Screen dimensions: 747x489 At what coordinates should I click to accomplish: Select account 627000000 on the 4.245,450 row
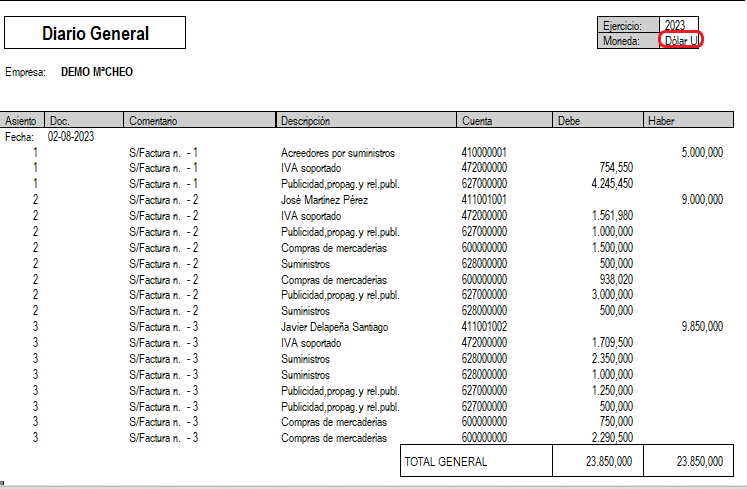coord(484,183)
